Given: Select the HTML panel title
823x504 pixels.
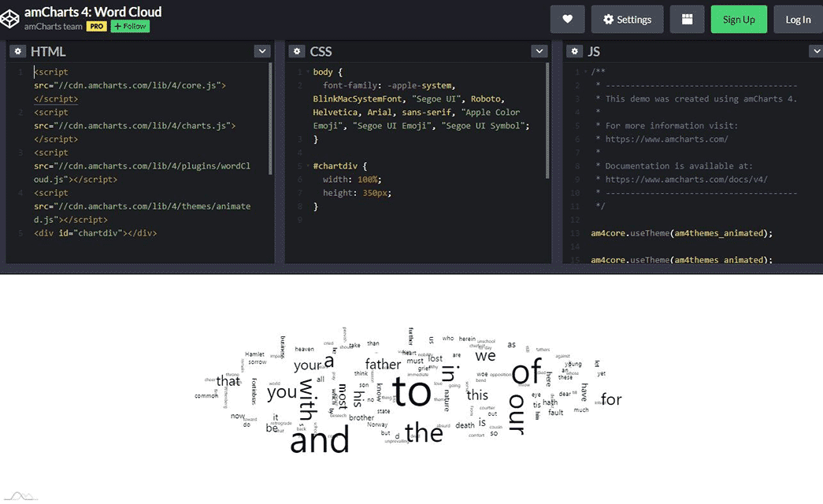Looking at the screenshot, I should pos(48,51).
